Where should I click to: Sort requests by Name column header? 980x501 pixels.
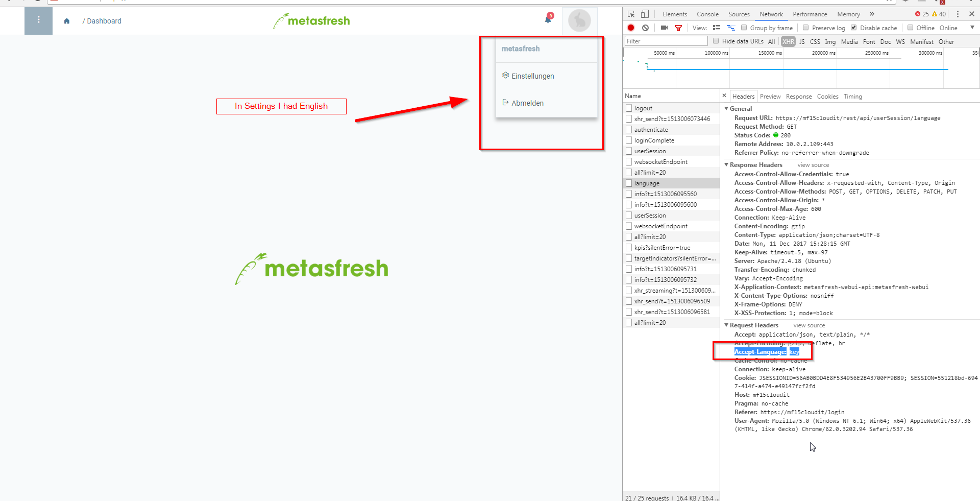(671, 96)
